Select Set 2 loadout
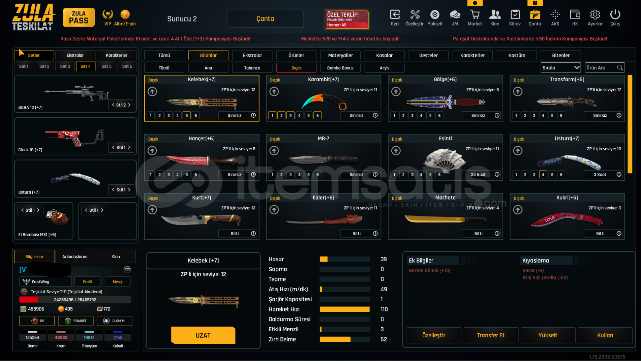 pos(44,66)
